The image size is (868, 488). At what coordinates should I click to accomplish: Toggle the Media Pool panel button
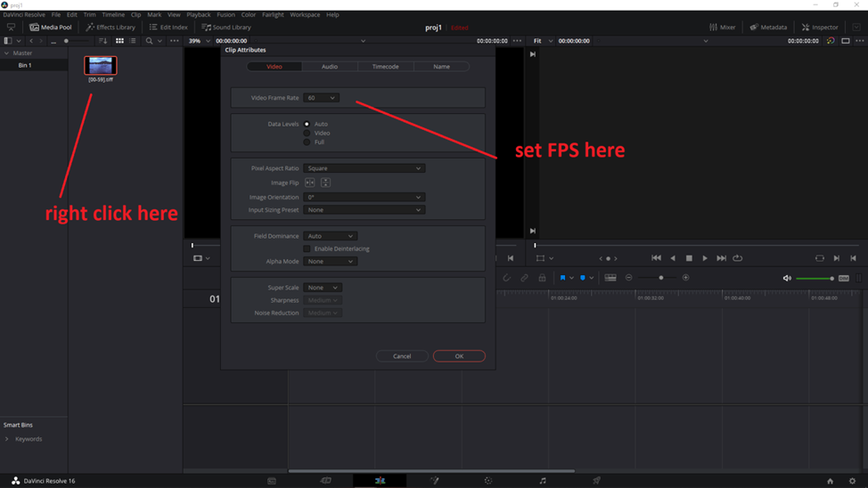51,27
